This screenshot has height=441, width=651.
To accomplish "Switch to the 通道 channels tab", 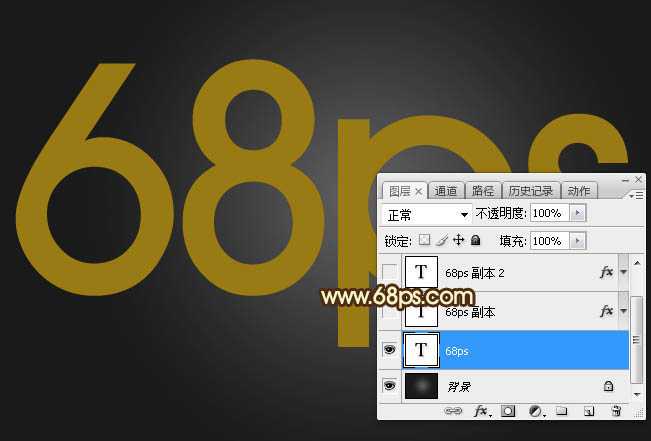I will 446,191.
